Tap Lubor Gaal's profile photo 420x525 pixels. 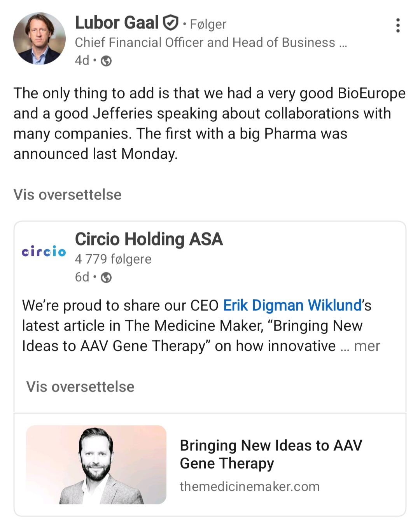pyautogui.click(x=39, y=38)
